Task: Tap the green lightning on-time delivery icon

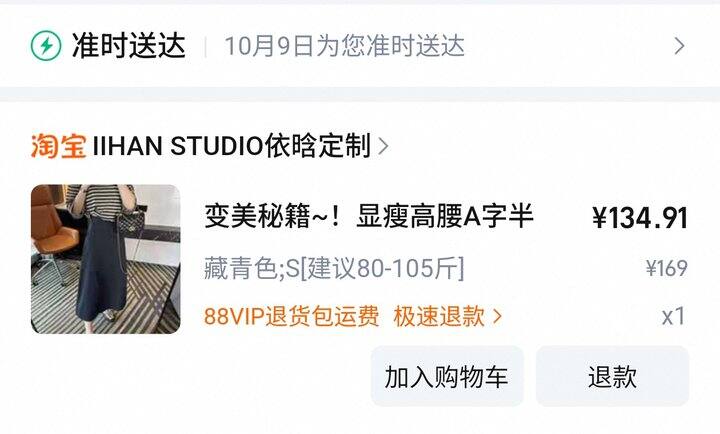Action: coord(46,45)
